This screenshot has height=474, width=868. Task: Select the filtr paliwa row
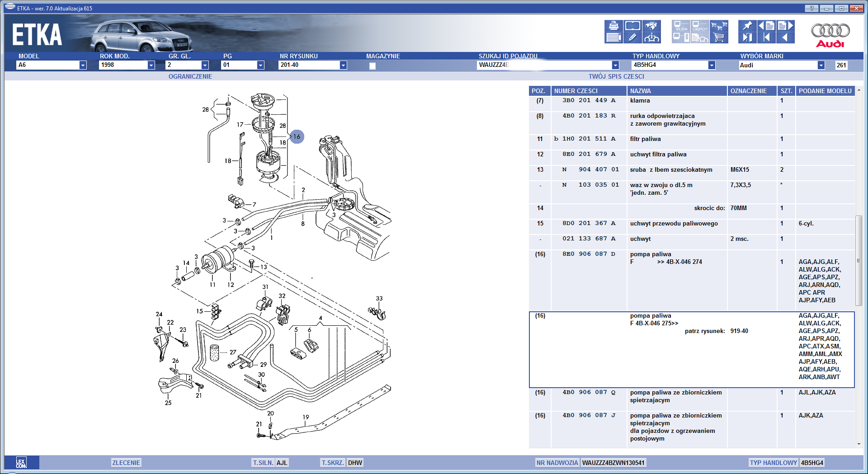[692, 142]
